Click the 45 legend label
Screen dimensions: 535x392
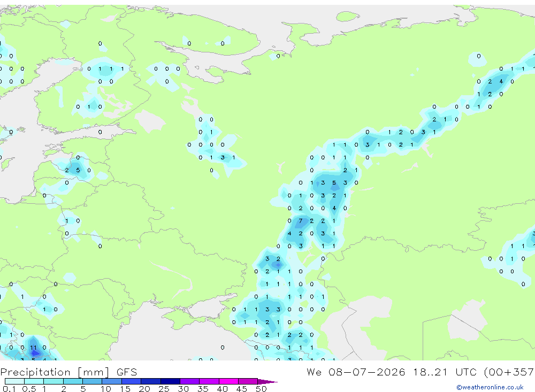[242, 389]
